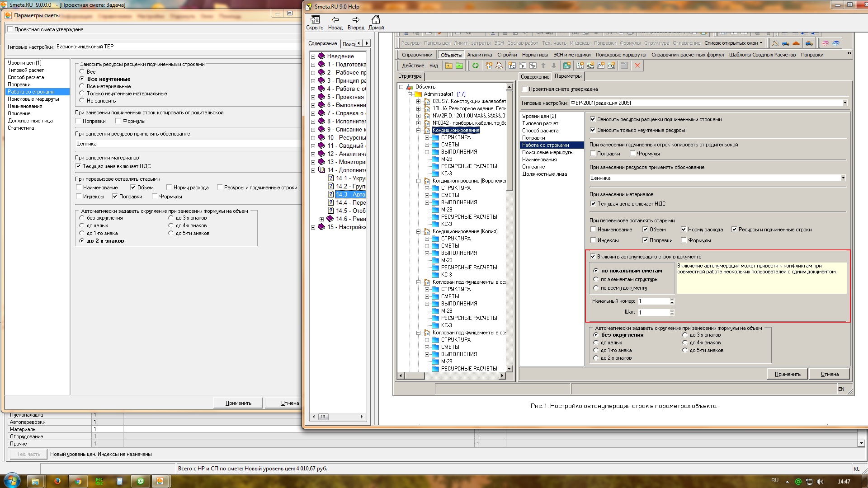Open the green PSE app on taskbar

[x=99, y=481]
